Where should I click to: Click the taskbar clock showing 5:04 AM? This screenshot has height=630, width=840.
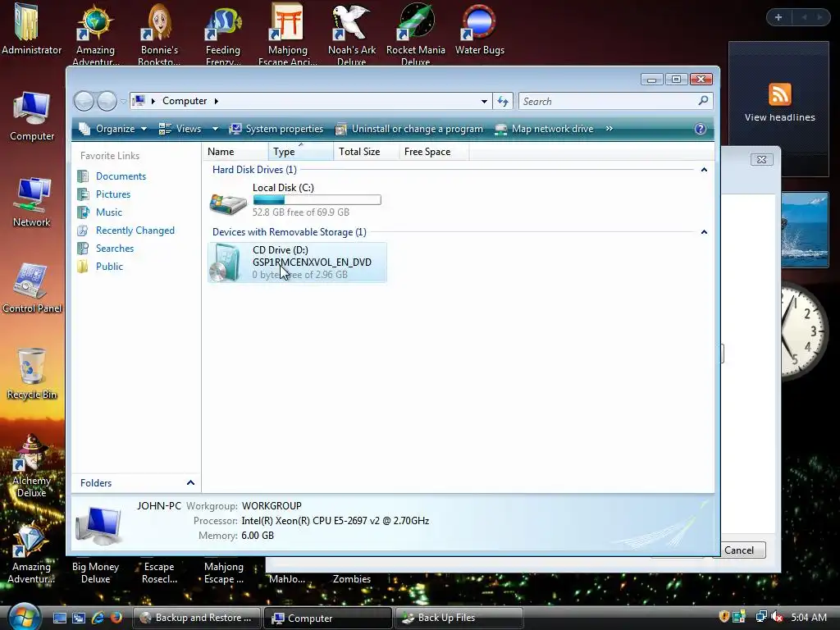click(x=809, y=617)
